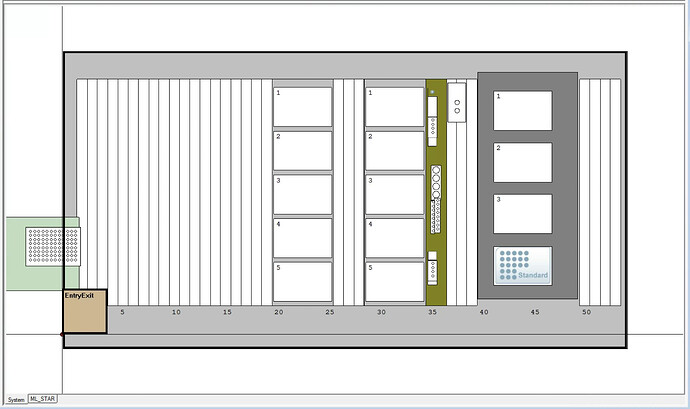690x409 pixels.
Task: Select position 5 on carrier at track 30
Action: [395, 282]
